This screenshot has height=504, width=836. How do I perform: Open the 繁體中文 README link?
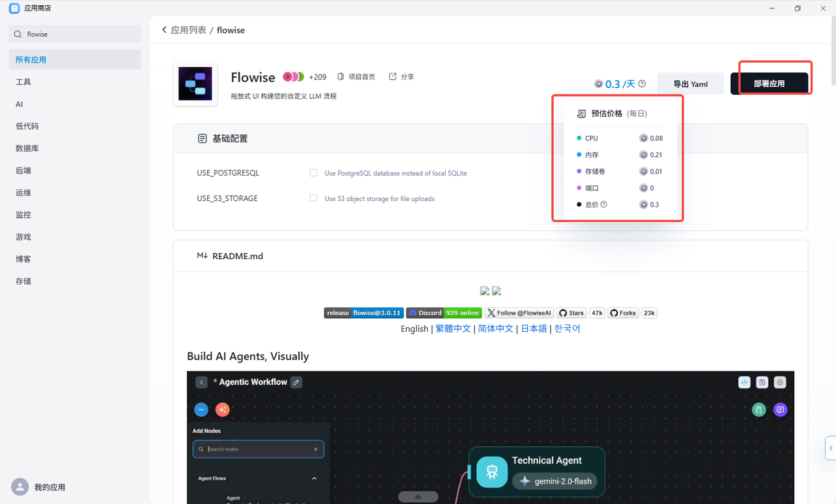[453, 328]
